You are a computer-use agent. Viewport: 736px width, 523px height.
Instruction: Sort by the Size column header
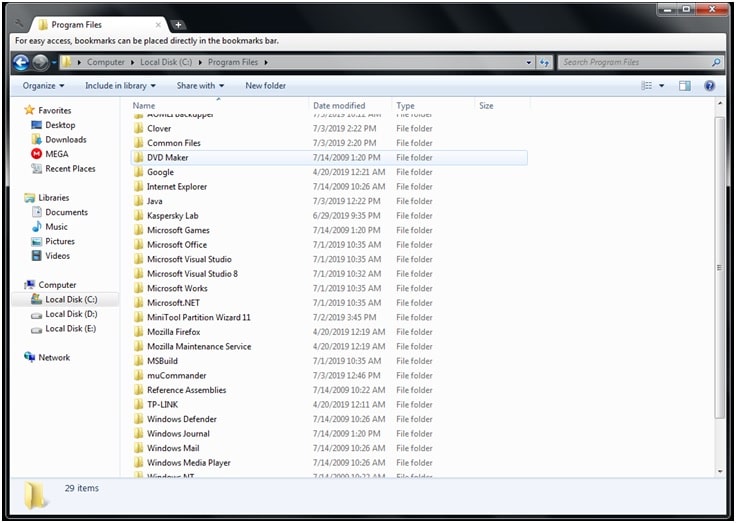click(x=502, y=106)
